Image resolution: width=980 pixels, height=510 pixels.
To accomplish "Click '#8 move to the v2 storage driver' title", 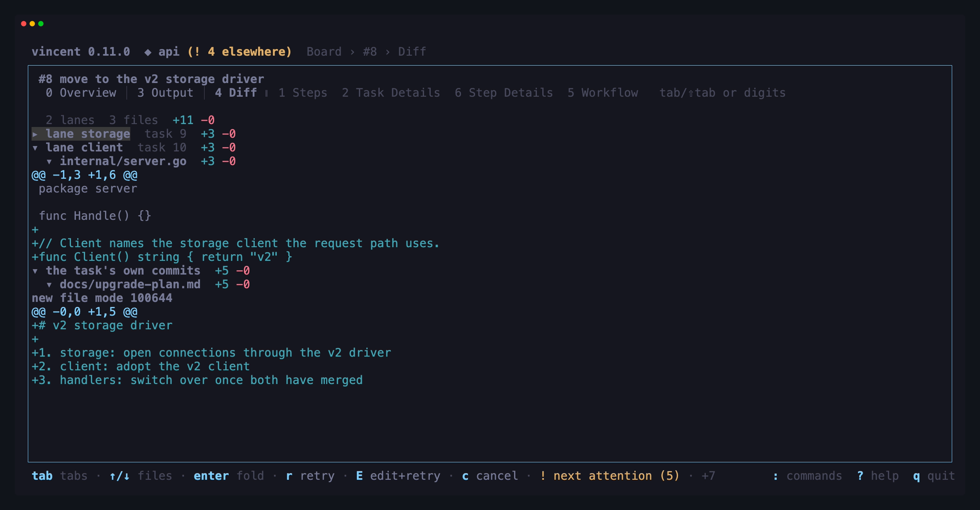I will (151, 79).
